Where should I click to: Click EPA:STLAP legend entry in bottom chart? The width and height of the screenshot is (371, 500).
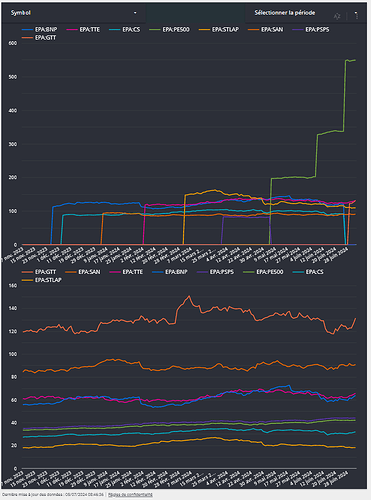(x=41, y=280)
